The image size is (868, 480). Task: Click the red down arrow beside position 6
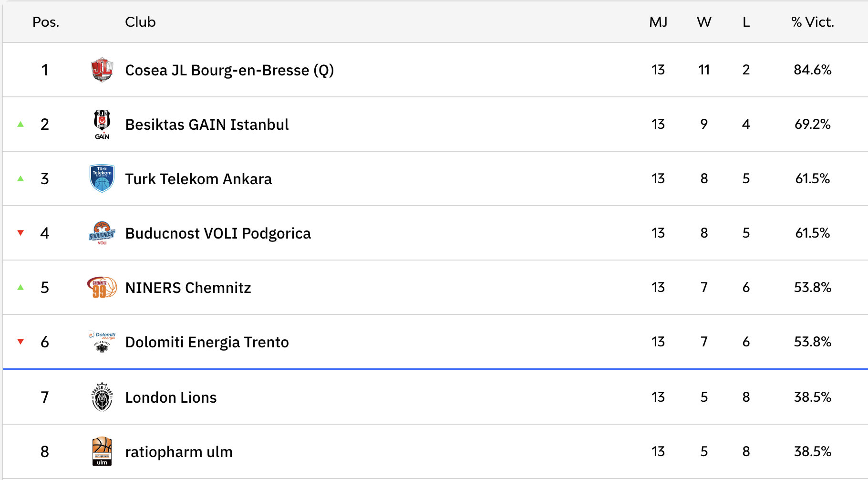pos(21,342)
